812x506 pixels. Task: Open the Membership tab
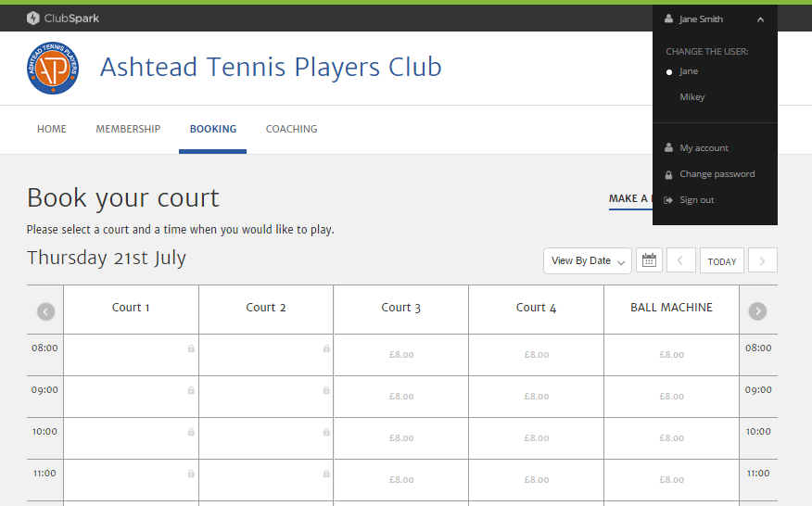click(x=128, y=130)
